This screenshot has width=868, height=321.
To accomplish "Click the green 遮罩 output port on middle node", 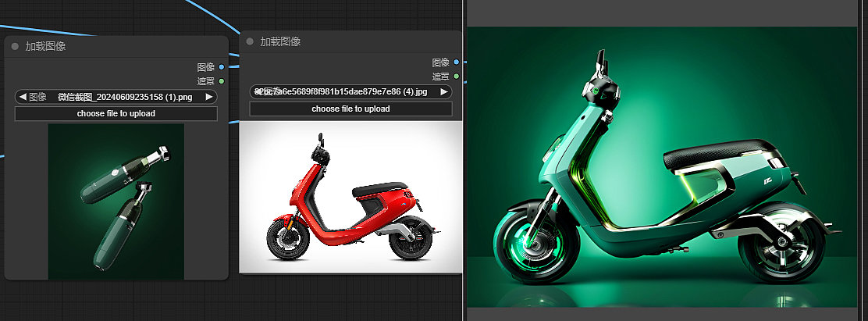I will [x=457, y=76].
